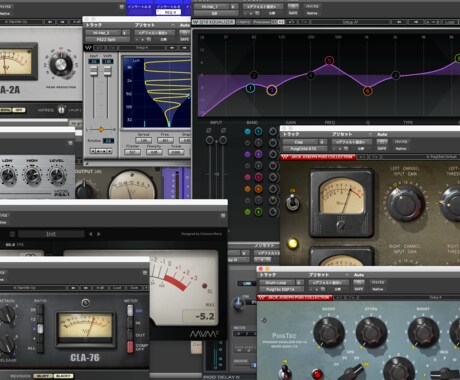Click PS22 Input fader handle
This screenshot has height=380, width=460.
click(94, 72)
